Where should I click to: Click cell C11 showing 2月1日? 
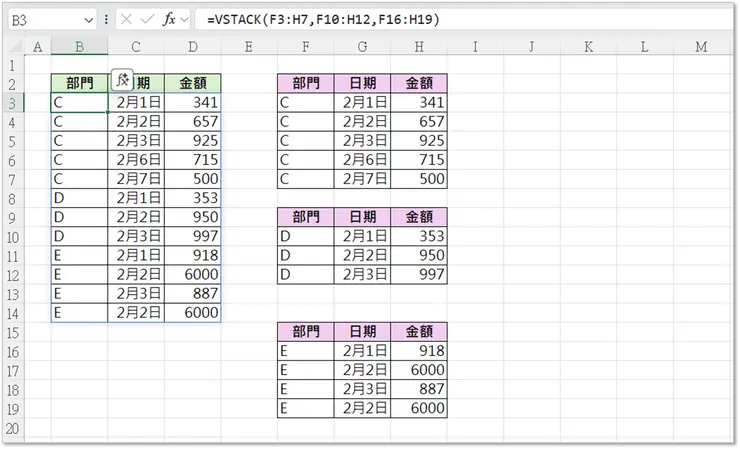136,255
